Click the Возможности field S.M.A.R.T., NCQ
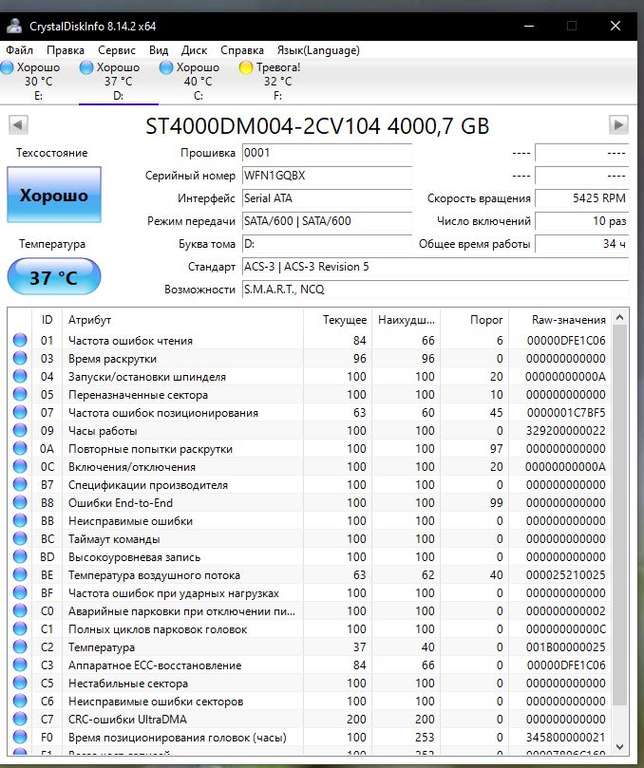Viewport: 644px width, 768px height. coord(435,289)
